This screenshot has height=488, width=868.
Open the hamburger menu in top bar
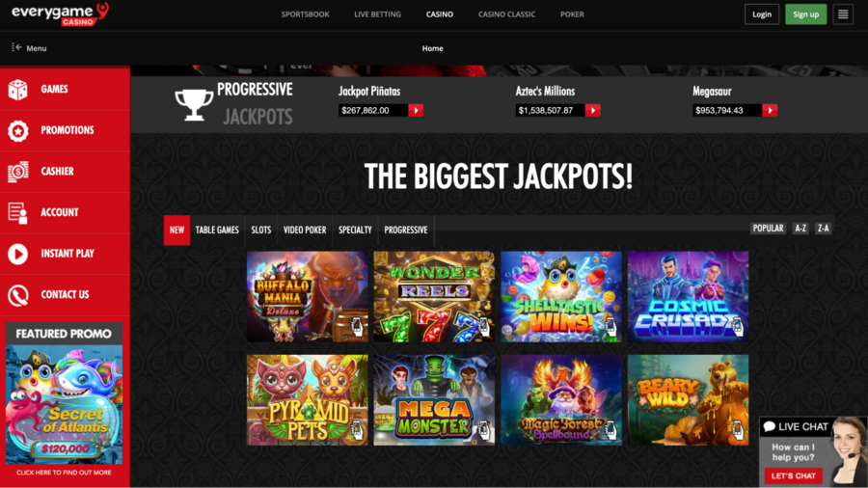click(x=843, y=14)
